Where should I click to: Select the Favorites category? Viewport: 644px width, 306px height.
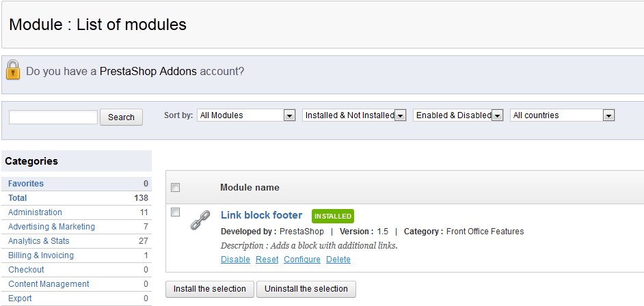point(26,184)
